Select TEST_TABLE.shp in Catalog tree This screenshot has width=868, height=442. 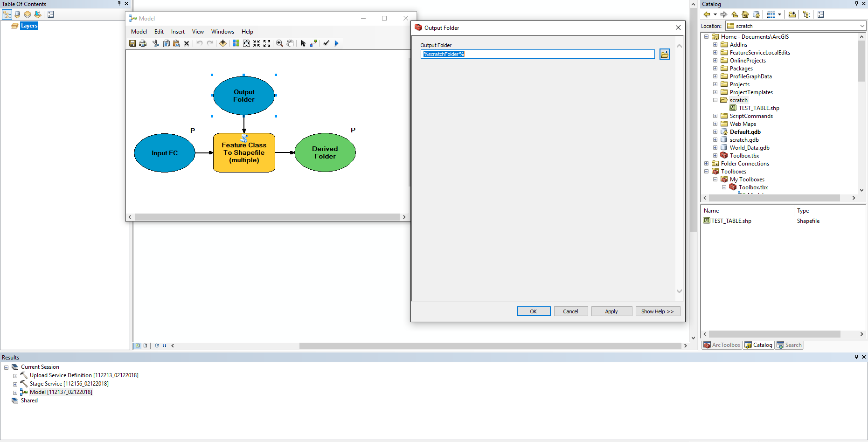pyautogui.click(x=758, y=108)
